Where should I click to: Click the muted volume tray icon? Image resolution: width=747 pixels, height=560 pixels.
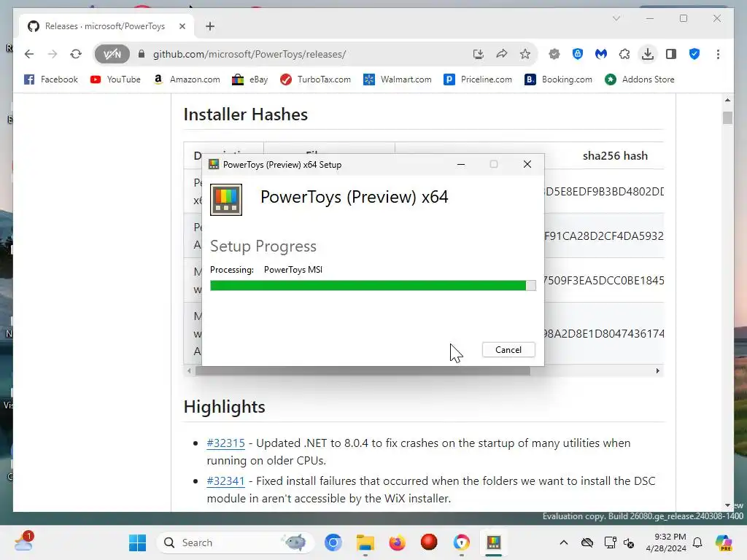point(629,542)
